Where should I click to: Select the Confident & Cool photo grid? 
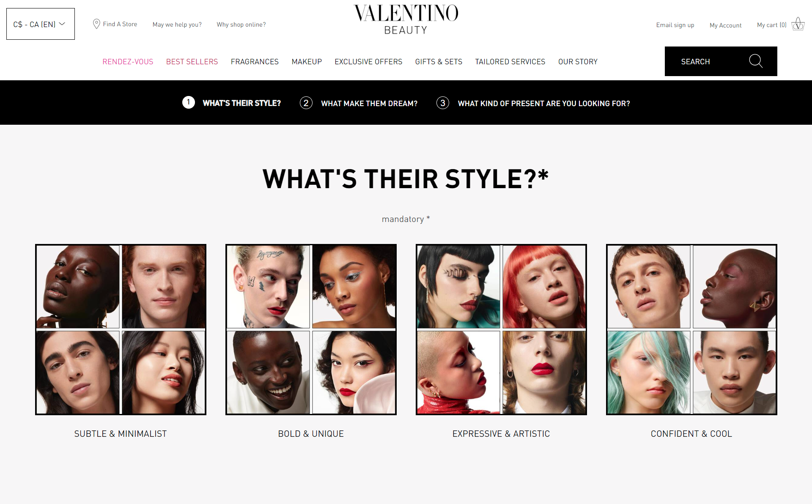click(691, 329)
